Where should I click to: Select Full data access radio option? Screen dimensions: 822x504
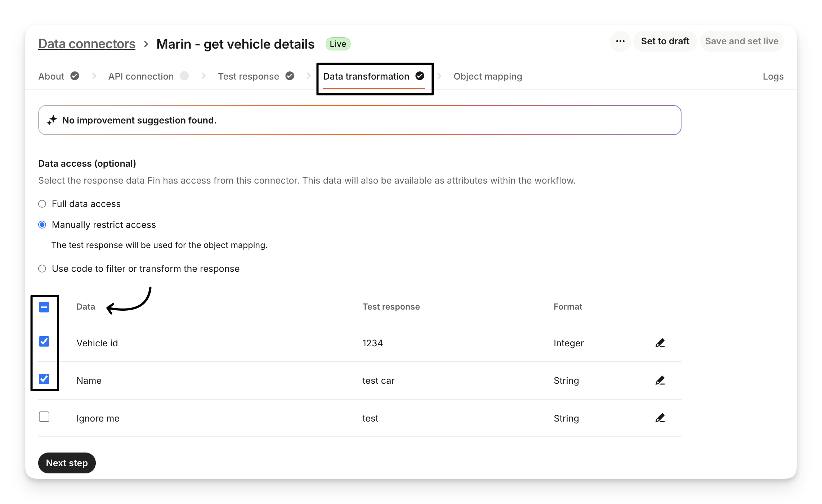tap(42, 204)
